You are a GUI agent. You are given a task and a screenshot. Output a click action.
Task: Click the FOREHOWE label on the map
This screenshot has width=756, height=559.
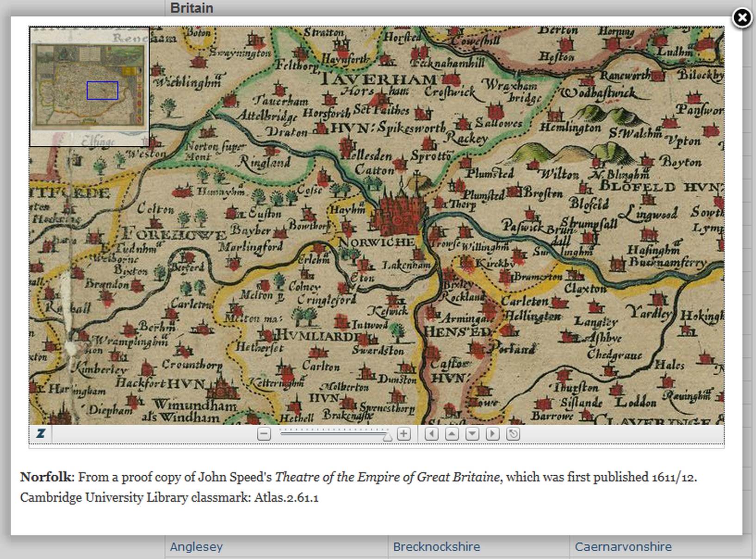tap(174, 234)
